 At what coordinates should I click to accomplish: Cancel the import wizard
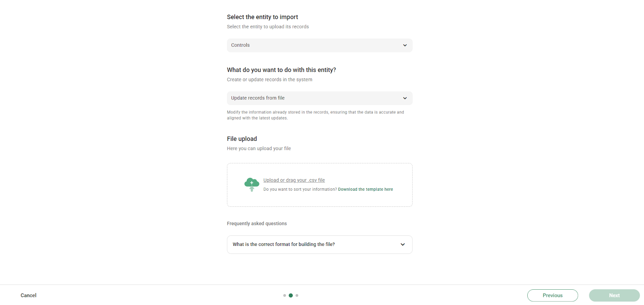pyautogui.click(x=29, y=295)
